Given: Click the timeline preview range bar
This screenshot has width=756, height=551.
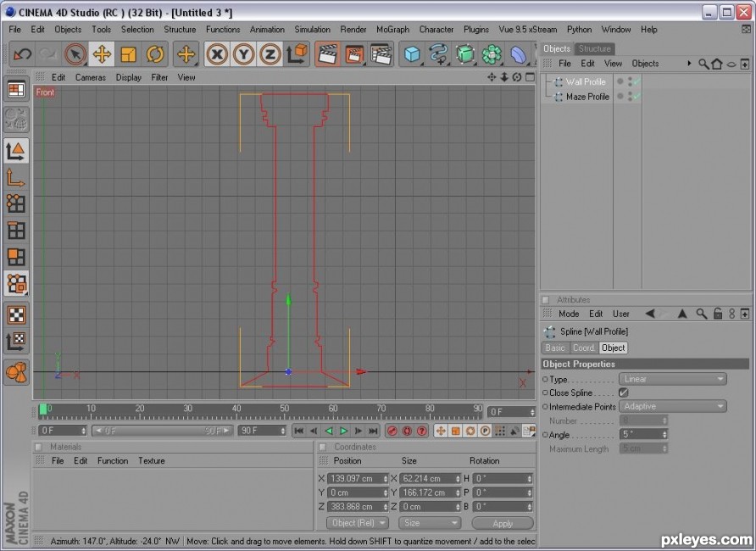Looking at the screenshot, I should pyautogui.click(x=162, y=431).
